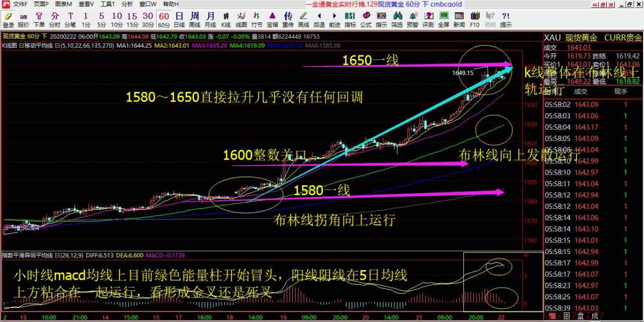644x322 pixels.
Task: Click the 重传 retransmit data icon
Action: (x=288, y=20)
